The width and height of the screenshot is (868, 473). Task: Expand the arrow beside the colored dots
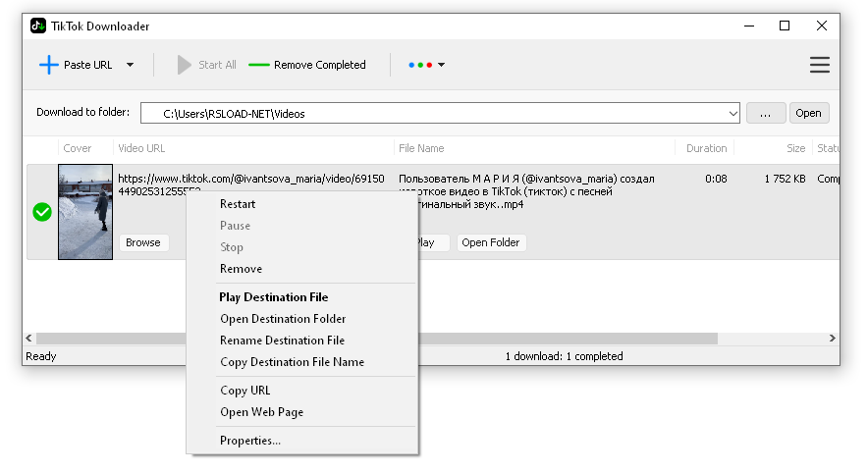coord(441,65)
